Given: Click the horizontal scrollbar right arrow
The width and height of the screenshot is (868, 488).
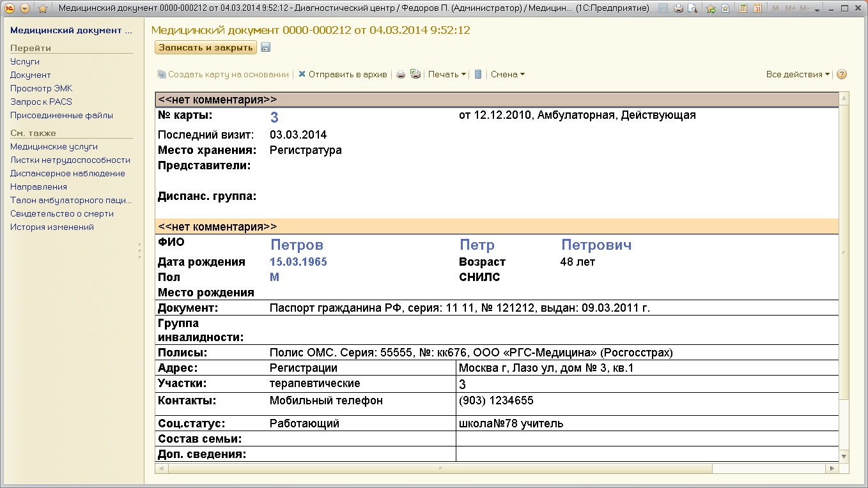Looking at the screenshot, I should coord(832,468).
